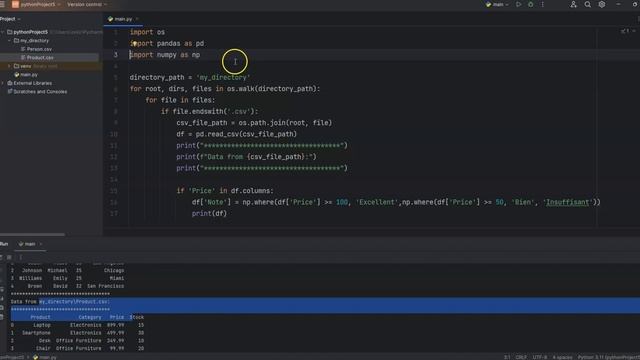Close the main.py editor tab

(x=137, y=19)
